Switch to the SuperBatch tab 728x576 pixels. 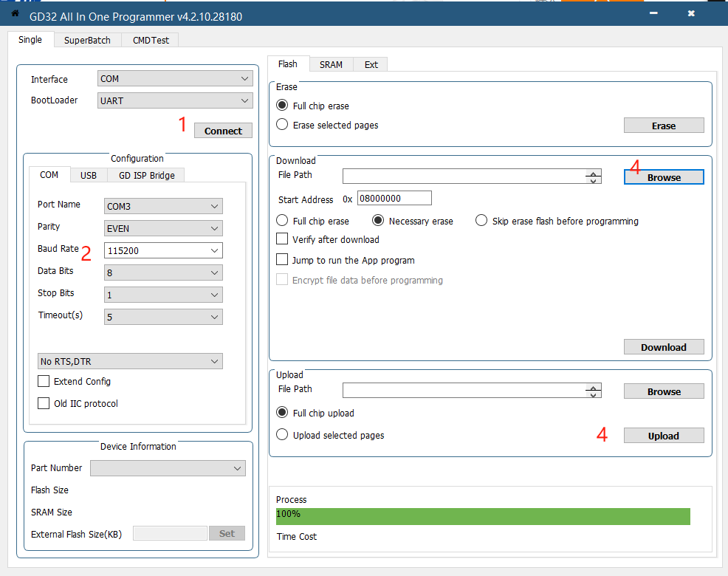pyautogui.click(x=87, y=41)
